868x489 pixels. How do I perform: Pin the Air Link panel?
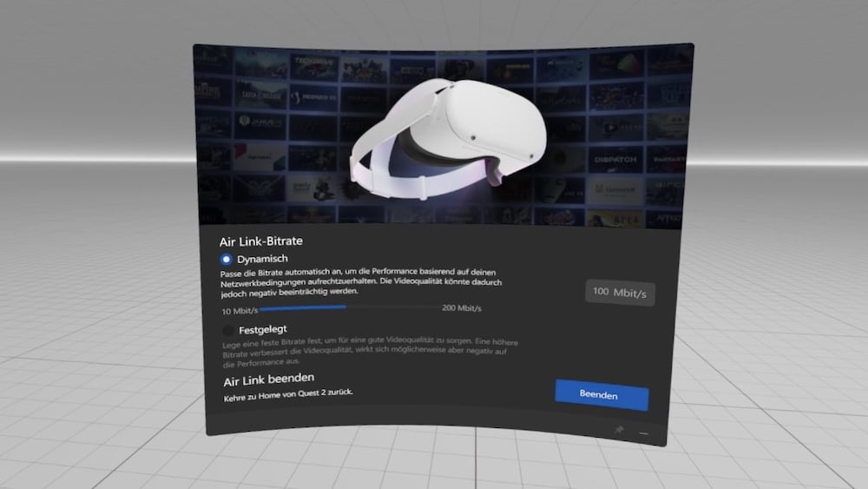click(x=619, y=430)
